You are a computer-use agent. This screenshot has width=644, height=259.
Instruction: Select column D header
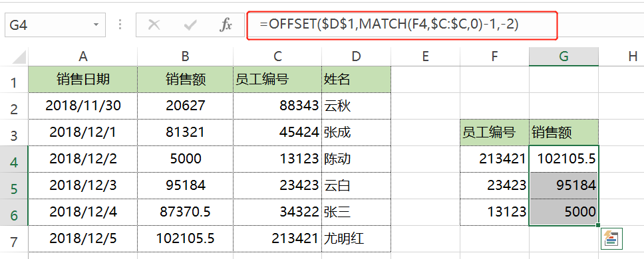click(356, 56)
